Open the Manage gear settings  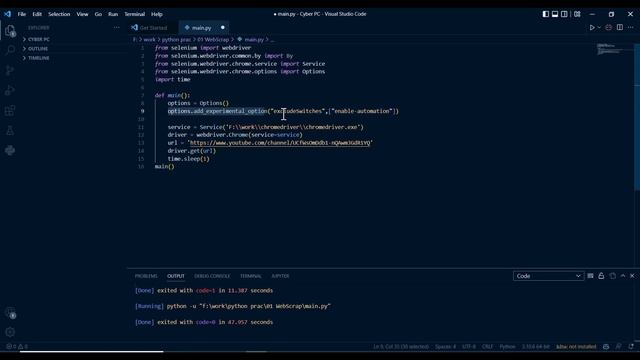[10, 332]
